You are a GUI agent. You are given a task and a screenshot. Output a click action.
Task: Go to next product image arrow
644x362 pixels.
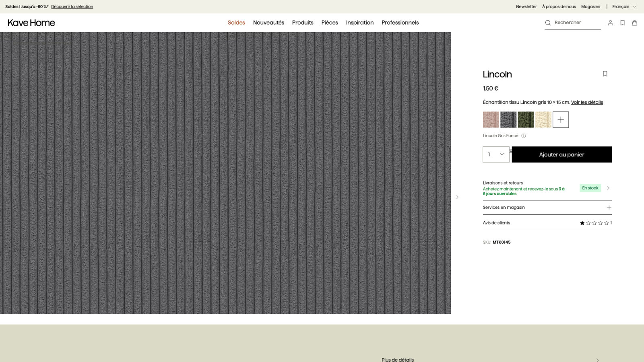coord(457,197)
